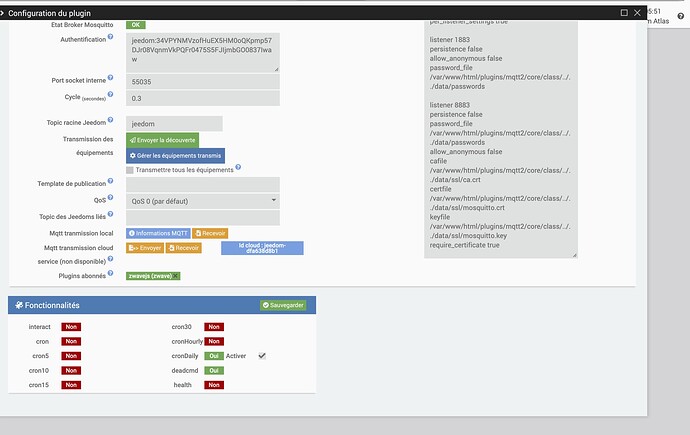Image resolution: width=690 pixels, height=435 pixels.
Task: Click the Fonctionnalités panel title
Action: coord(52,305)
